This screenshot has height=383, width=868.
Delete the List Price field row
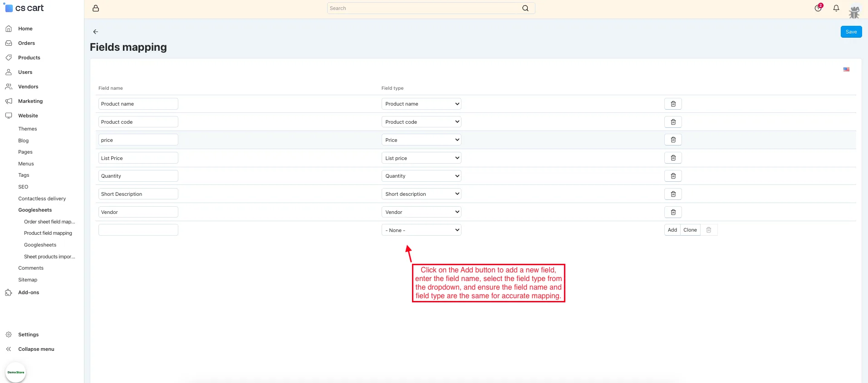[673, 158]
